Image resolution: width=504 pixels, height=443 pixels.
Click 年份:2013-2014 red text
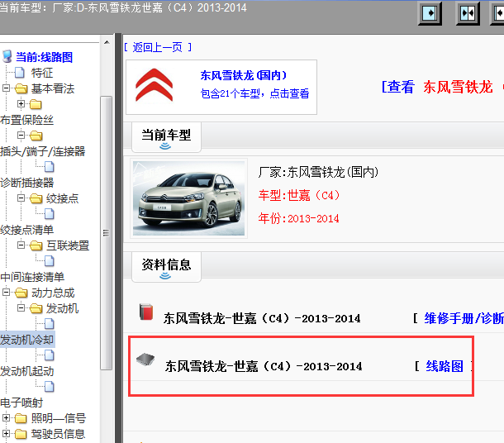(298, 218)
